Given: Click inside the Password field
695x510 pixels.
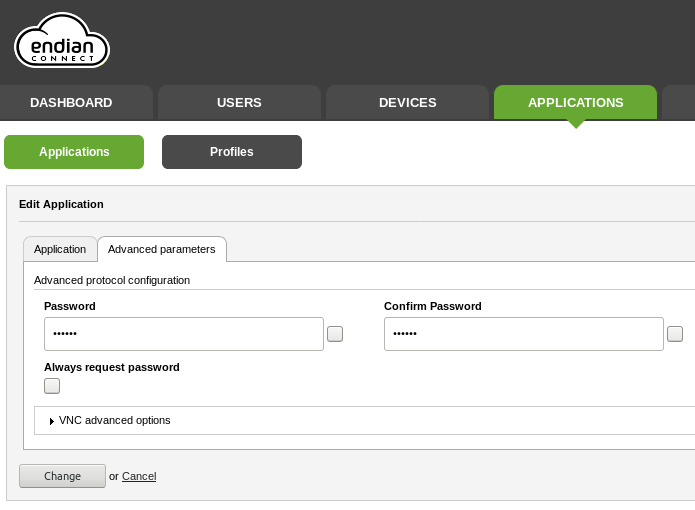Looking at the screenshot, I should [x=183, y=334].
